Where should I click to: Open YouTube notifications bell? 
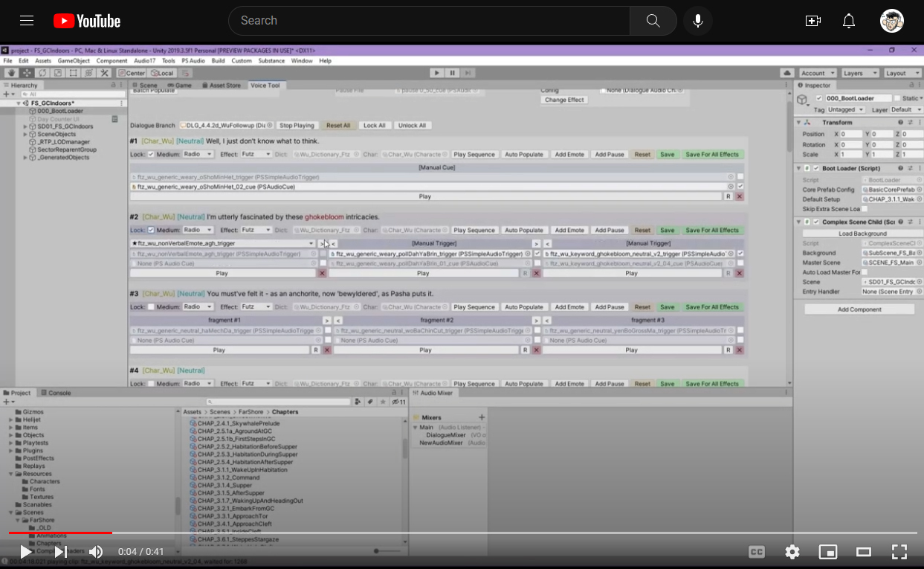(x=849, y=21)
